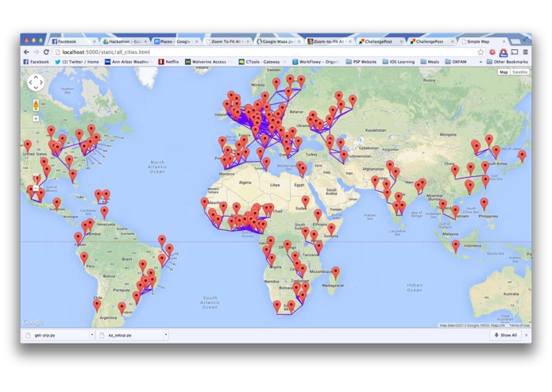
Task: Click the extension icon with New badge
Action: pyautogui.click(x=504, y=52)
